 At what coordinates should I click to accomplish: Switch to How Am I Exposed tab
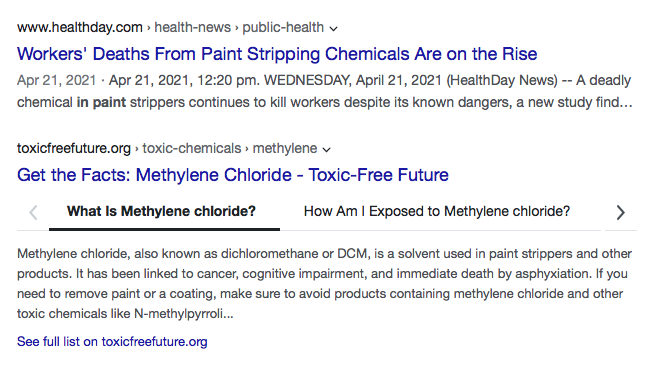[x=437, y=211]
